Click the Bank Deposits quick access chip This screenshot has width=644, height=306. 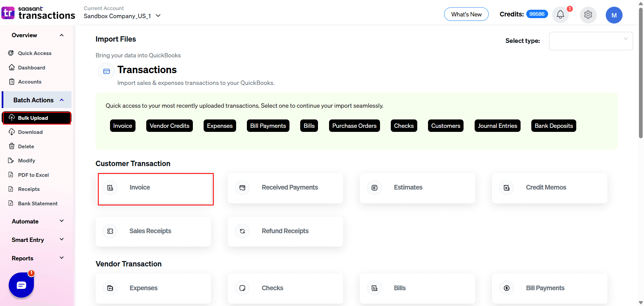(x=553, y=126)
